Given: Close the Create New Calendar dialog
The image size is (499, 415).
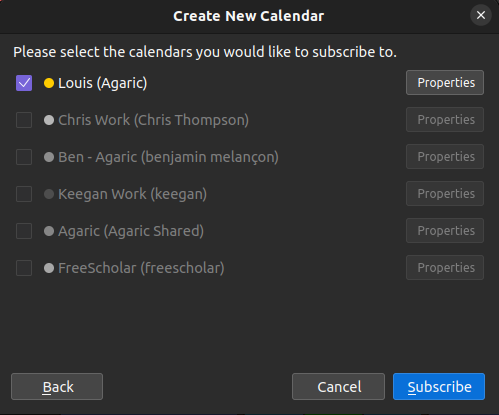Looking at the screenshot, I should (481, 15).
